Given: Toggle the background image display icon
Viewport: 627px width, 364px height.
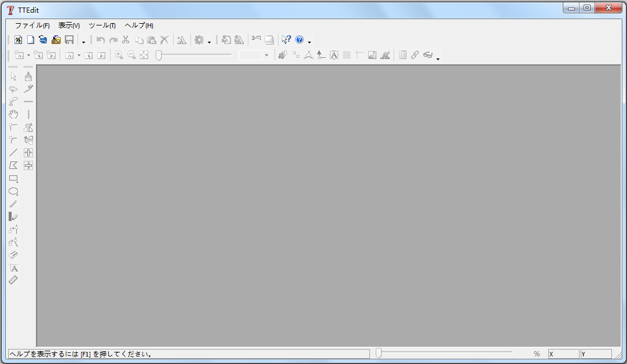Looking at the screenshot, I should click(372, 55).
